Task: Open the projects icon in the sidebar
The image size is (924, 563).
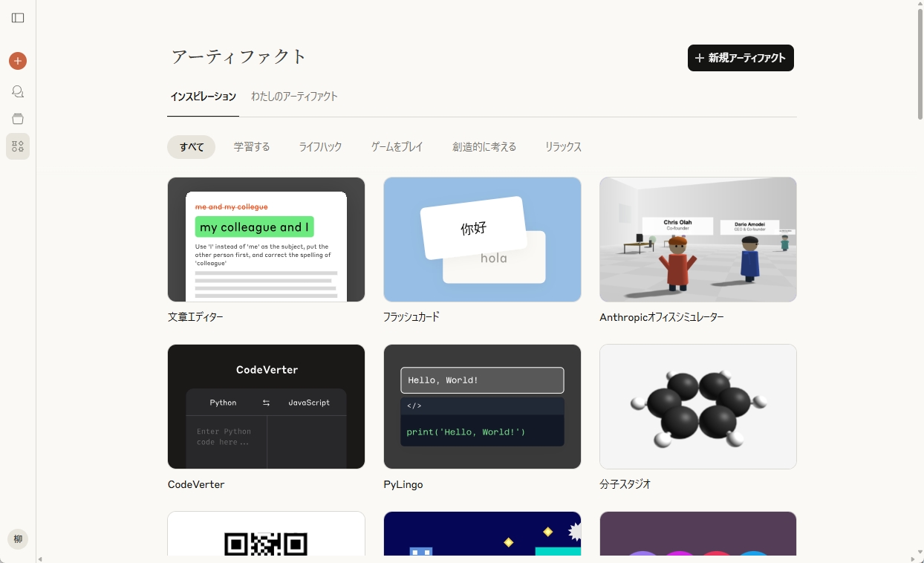Action: pos(18,119)
